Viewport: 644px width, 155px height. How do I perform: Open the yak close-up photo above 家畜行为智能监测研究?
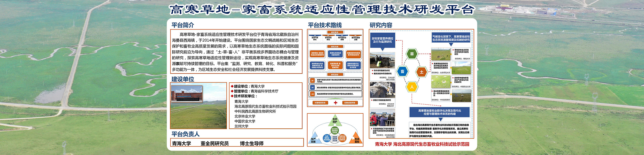(x=382, y=90)
